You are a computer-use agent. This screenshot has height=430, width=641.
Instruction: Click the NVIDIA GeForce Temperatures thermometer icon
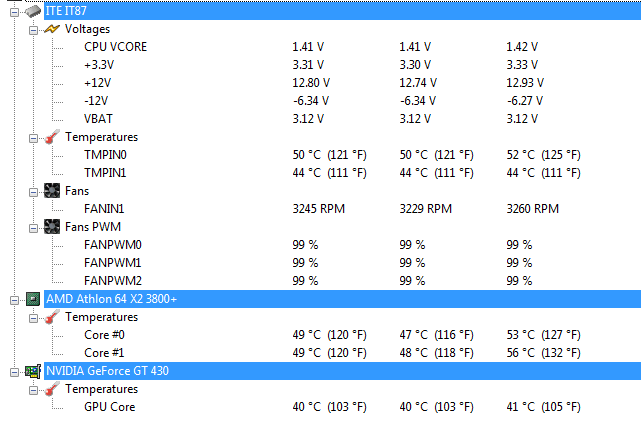pos(52,389)
